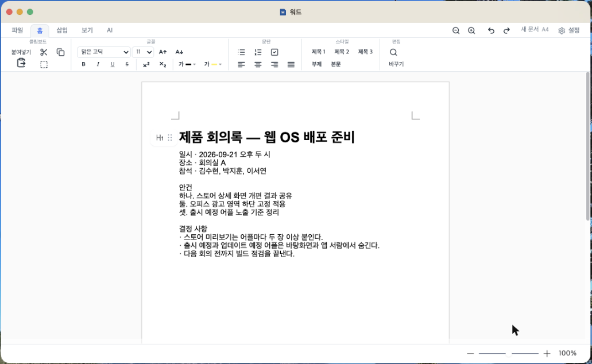Image resolution: width=592 pixels, height=364 pixels.
Task: Toggle bold formatting
Action: point(83,64)
